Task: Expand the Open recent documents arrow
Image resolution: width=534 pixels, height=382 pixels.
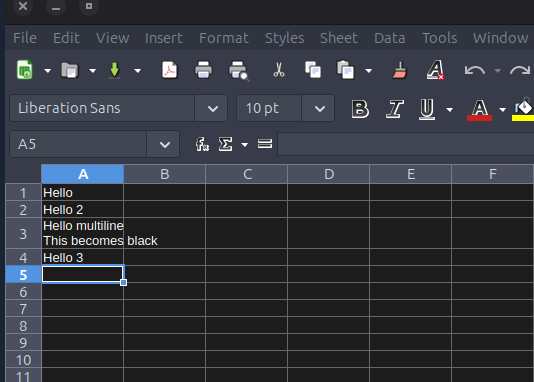Action: 93,71
